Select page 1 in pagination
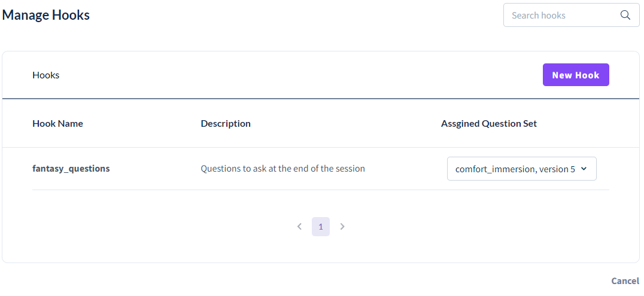Viewport: 644px width, 296px height. (321, 227)
